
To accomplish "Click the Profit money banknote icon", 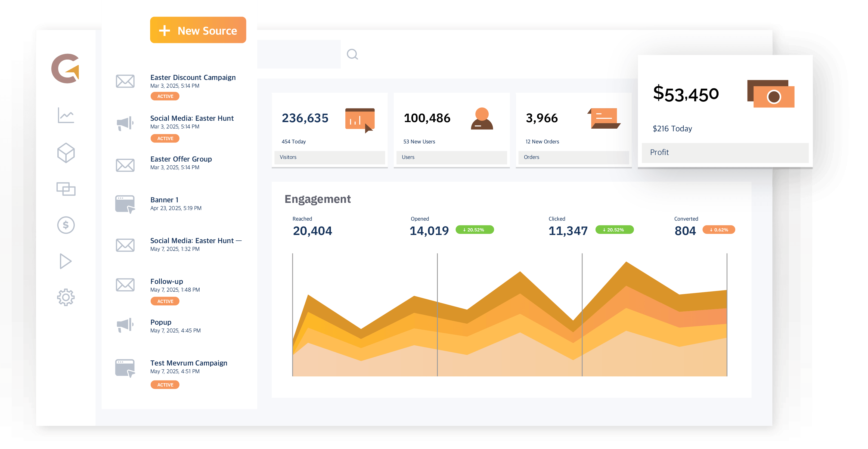I will [x=771, y=94].
